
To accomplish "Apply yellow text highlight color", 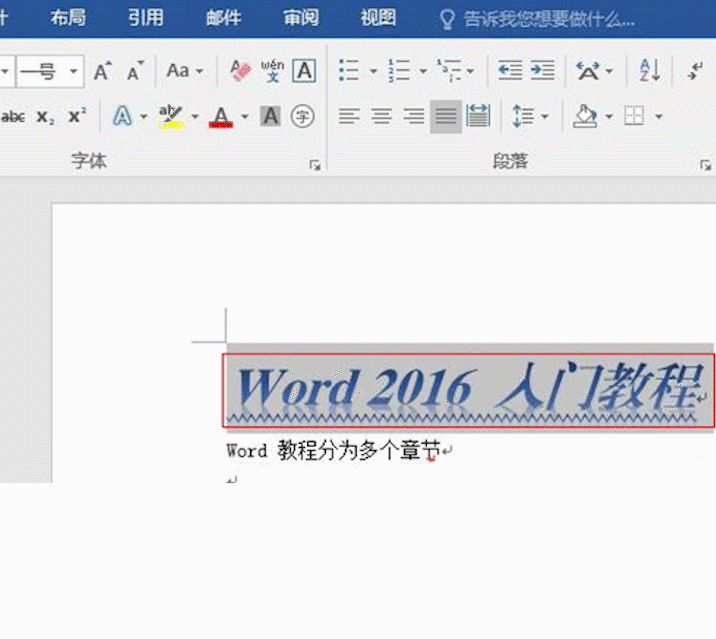I will point(171,116).
